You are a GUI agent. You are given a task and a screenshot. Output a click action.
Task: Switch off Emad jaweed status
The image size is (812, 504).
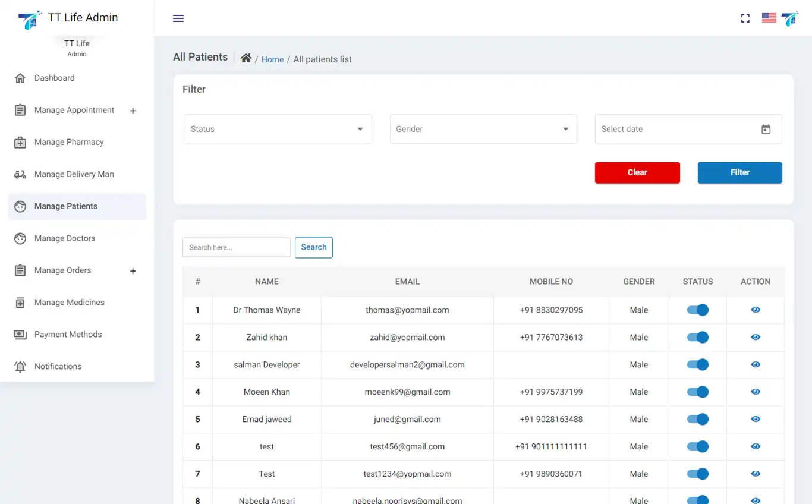point(697,420)
